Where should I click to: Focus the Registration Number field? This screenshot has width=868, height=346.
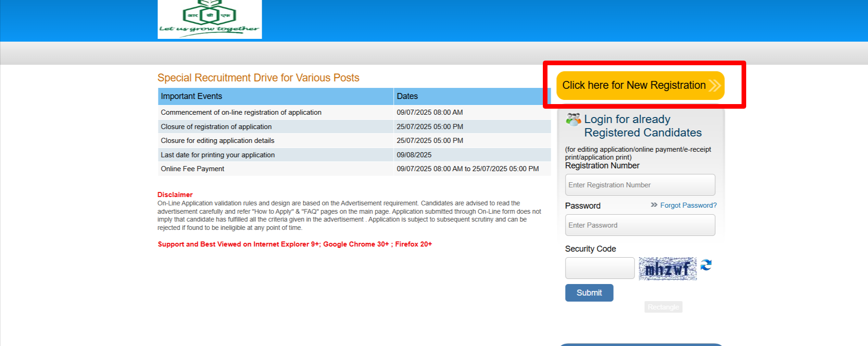click(x=640, y=185)
